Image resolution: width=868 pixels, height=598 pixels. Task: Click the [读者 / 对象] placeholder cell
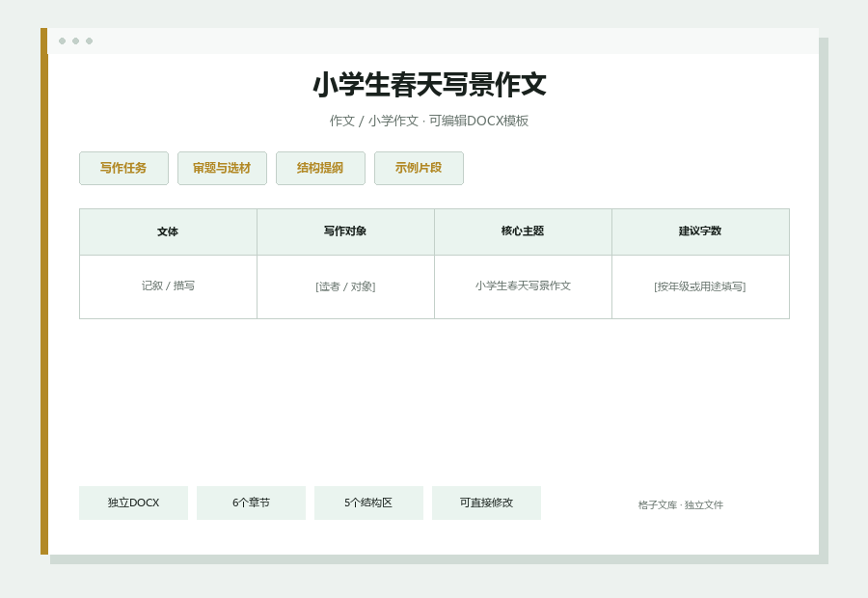point(345,286)
